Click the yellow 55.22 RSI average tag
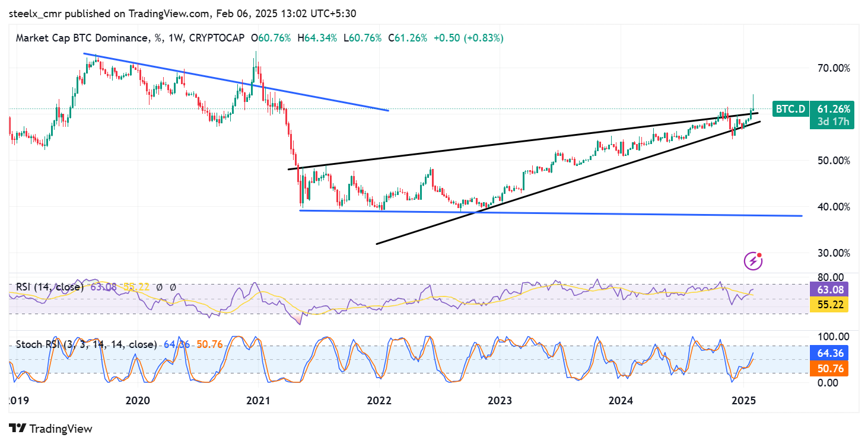This screenshot has height=444, width=868. [829, 304]
